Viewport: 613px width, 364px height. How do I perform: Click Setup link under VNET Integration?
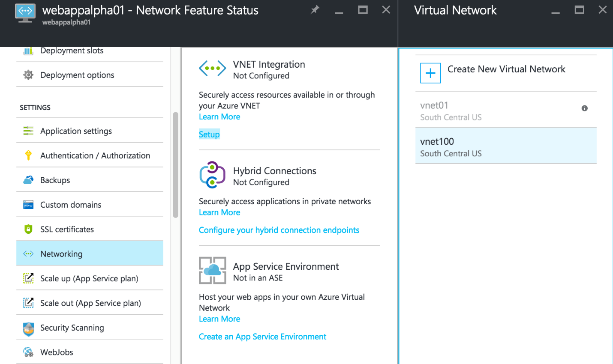pyautogui.click(x=209, y=134)
